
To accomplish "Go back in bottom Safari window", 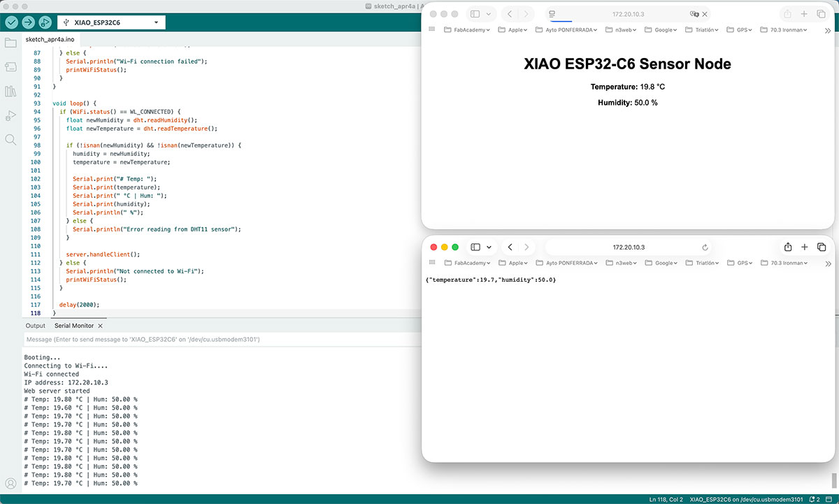I will tap(510, 247).
